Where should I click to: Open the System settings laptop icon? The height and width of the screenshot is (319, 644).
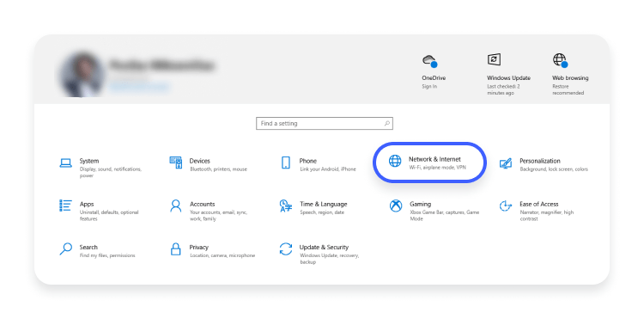coord(66,163)
